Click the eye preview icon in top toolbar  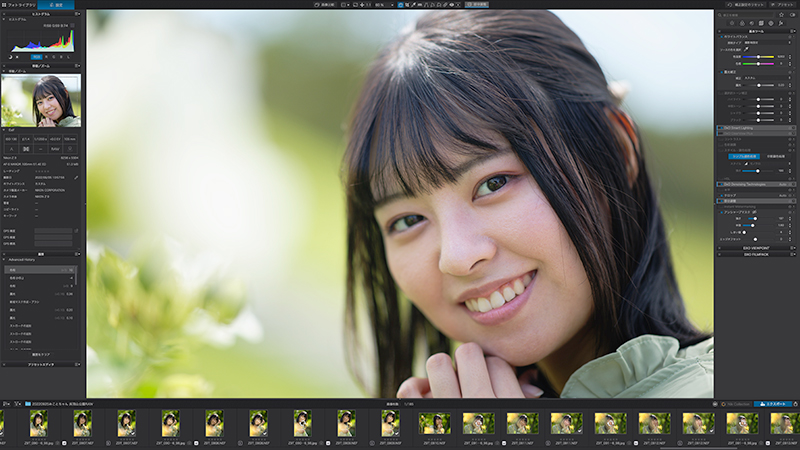point(452,5)
